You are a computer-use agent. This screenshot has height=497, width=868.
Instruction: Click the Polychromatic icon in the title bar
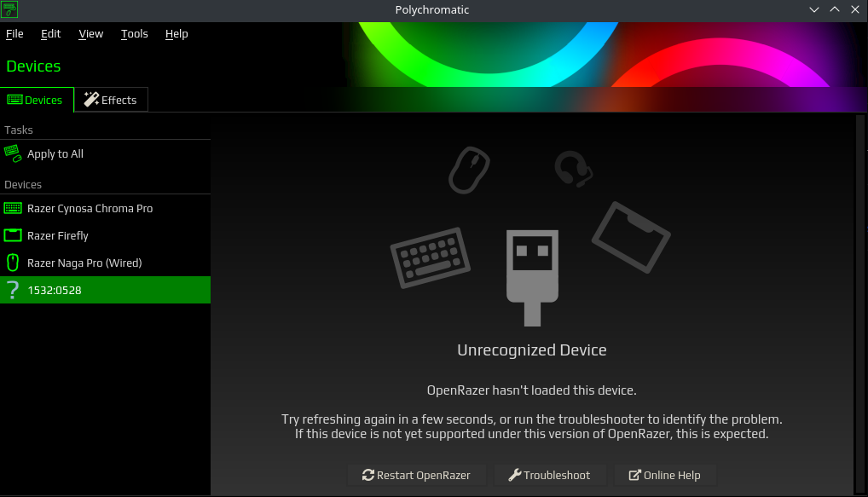pyautogui.click(x=9, y=9)
